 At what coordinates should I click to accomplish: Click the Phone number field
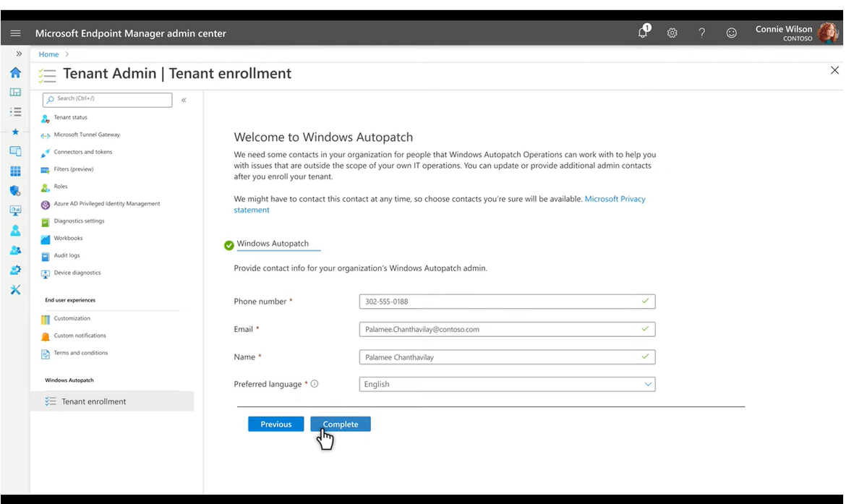pyautogui.click(x=507, y=302)
